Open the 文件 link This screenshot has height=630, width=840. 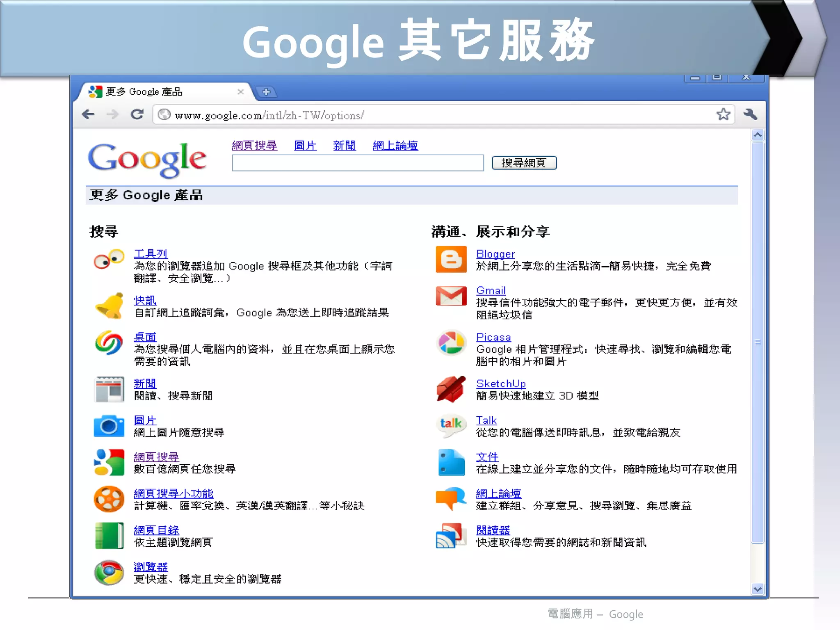[487, 457]
